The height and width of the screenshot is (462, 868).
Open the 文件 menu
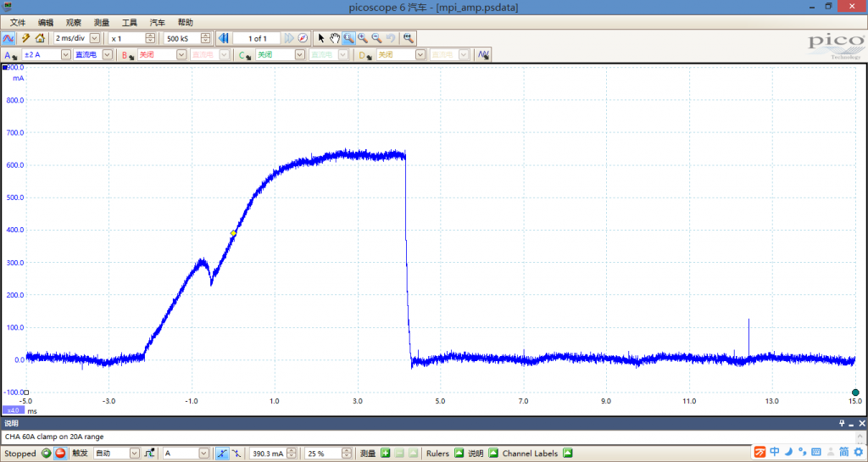18,22
